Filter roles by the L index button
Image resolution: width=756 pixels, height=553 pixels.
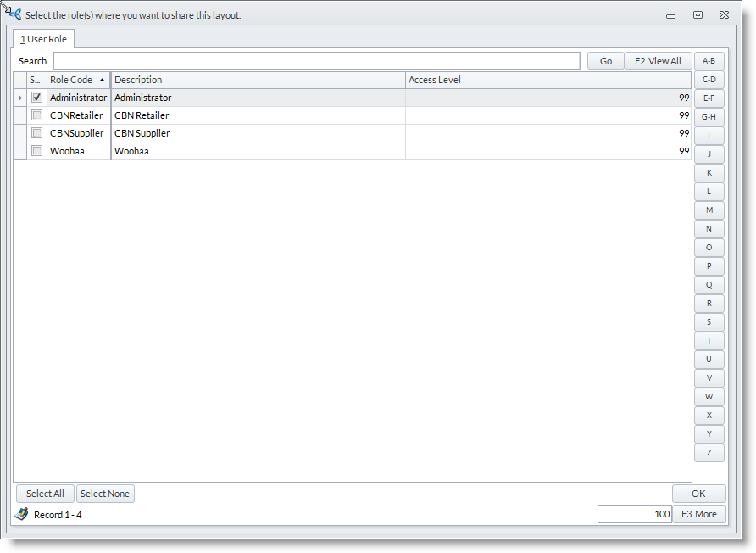click(709, 192)
